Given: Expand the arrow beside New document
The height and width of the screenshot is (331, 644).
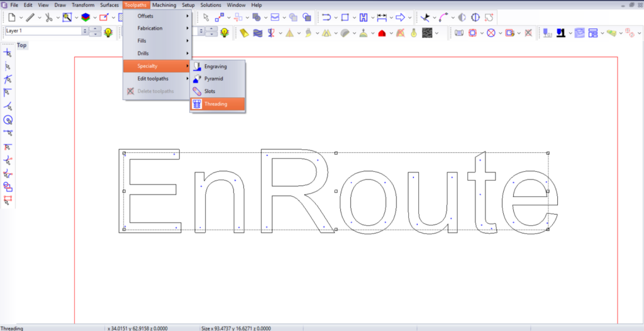Looking at the screenshot, I should [21, 18].
